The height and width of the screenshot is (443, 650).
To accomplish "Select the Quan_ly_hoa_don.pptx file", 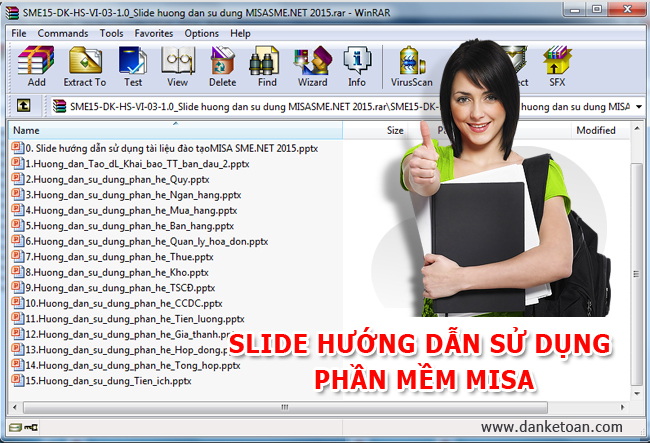I will click(x=140, y=241).
